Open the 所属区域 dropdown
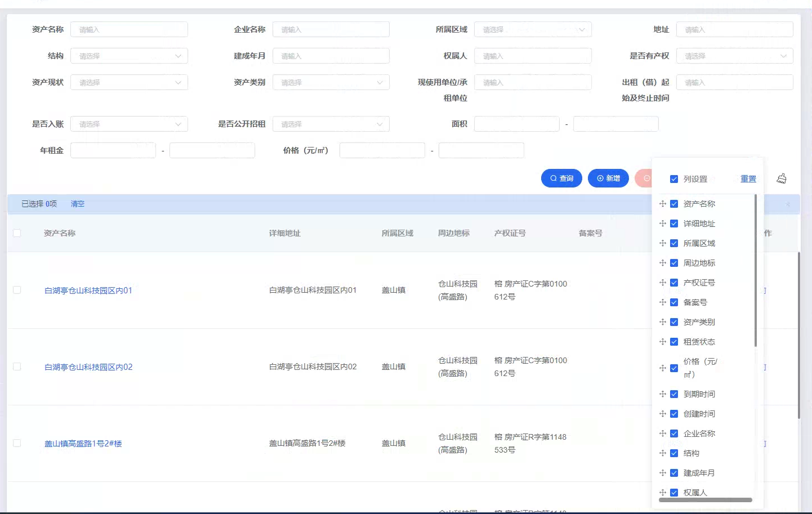 pos(533,29)
